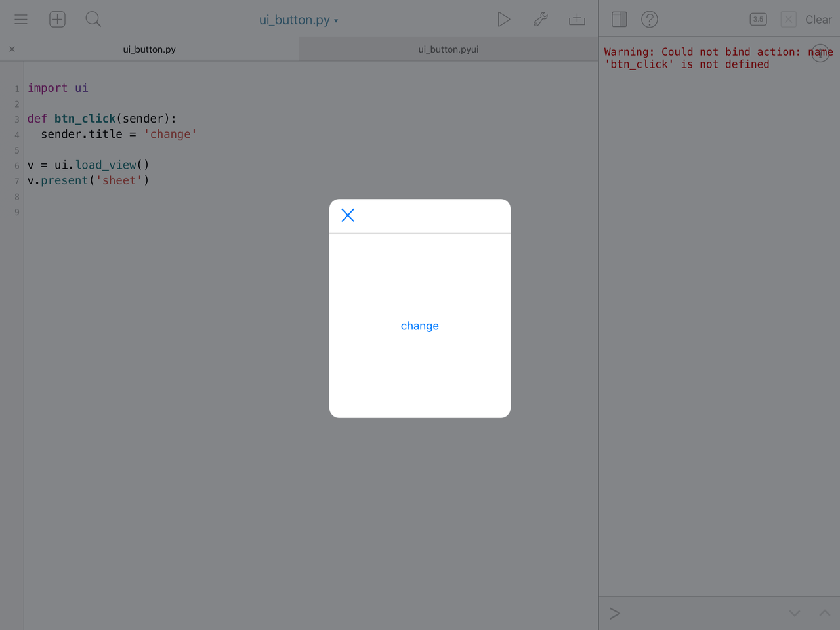Open the help question mark
Viewport: 840px width, 630px height.
click(x=650, y=20)
